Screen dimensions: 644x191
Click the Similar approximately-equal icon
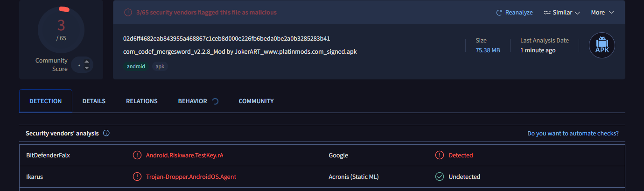(x=547, y=13)
